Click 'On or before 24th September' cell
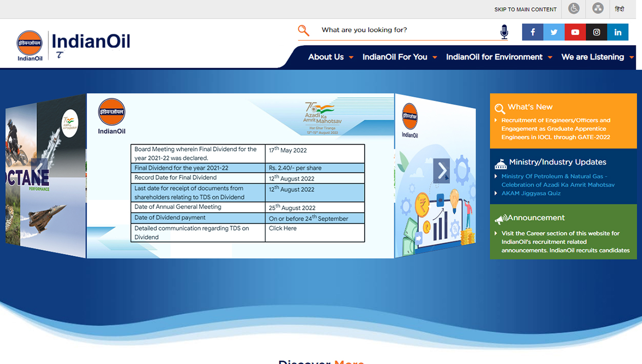 315,218
